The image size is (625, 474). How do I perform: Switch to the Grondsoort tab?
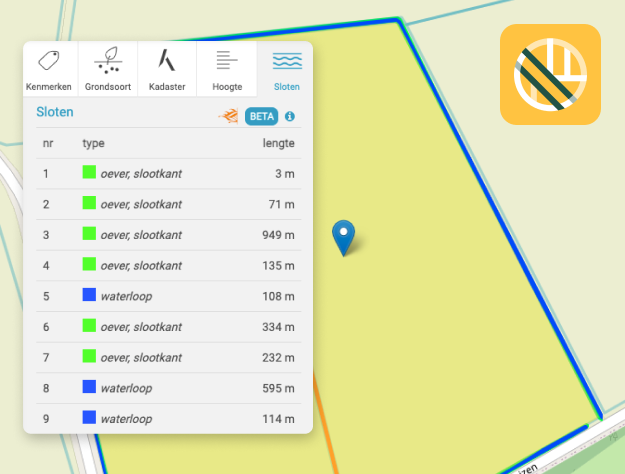pyautogui.click(x=108, y=68)
